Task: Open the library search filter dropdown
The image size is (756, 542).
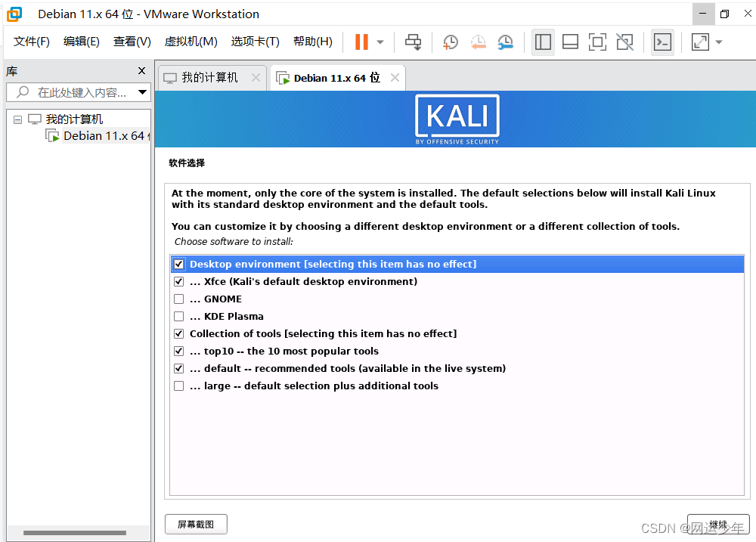Action: coord(142,92)
